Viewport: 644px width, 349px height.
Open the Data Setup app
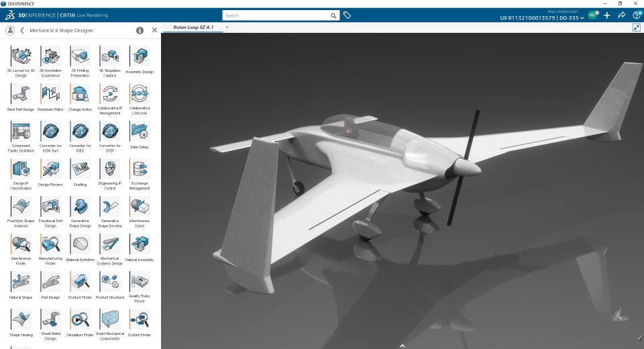tap(140, 132)
